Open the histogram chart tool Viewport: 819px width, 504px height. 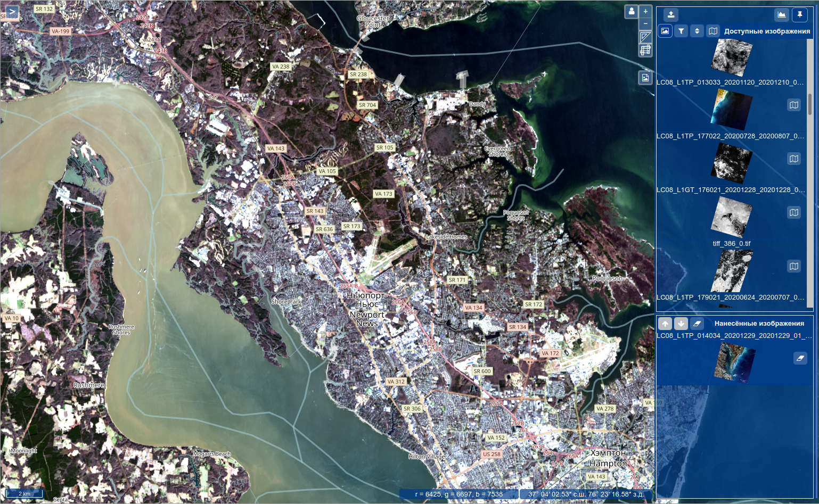(x=782, y=15)
